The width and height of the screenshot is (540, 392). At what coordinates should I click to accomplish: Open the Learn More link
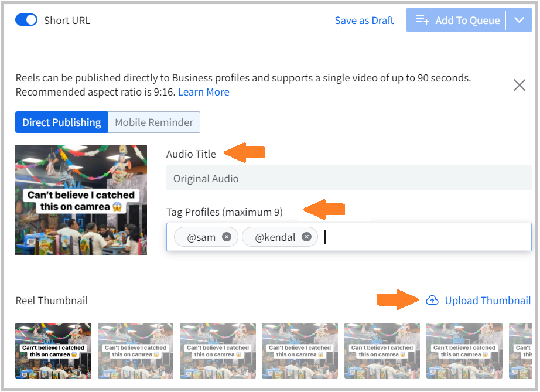click(203, 92)
